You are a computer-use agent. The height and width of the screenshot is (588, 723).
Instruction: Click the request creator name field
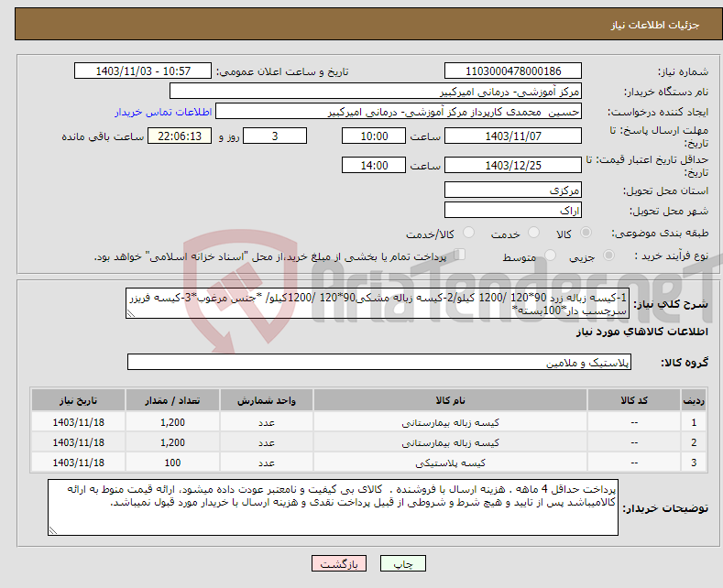click(x=399, y=112)
